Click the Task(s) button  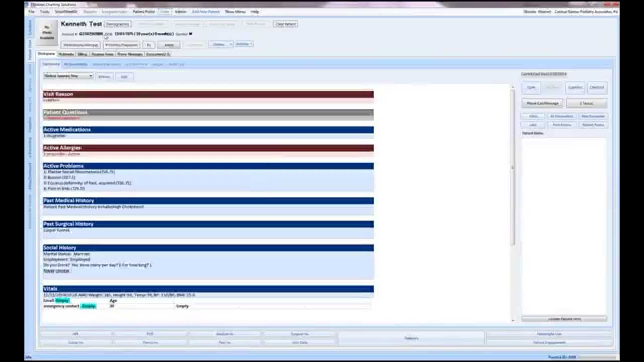586,103
